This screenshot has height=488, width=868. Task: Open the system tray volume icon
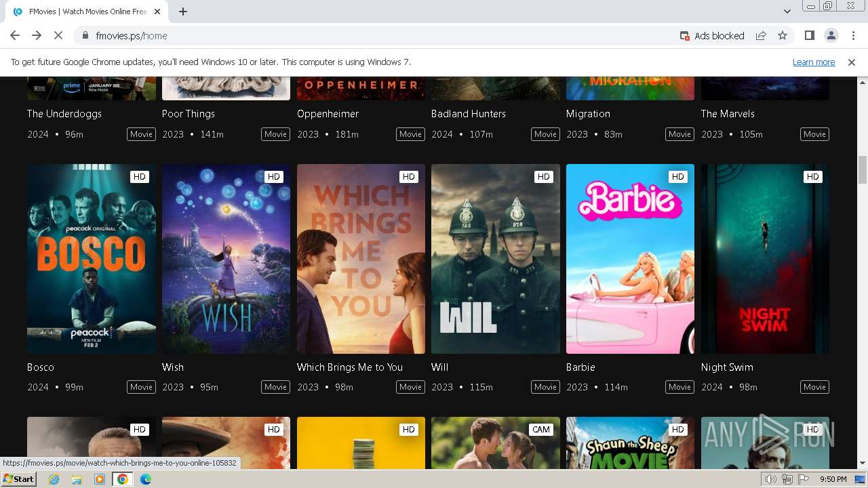coord(771,479)
